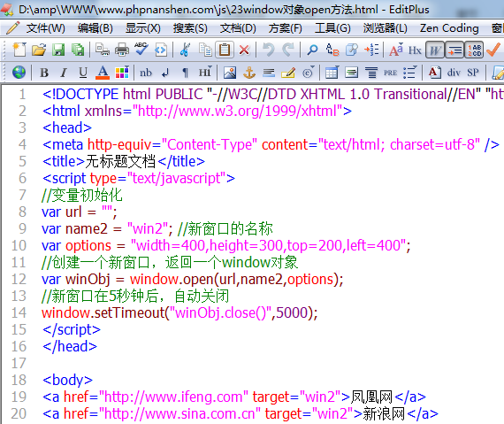Open the 编辑(B) menu

[95, 28]
